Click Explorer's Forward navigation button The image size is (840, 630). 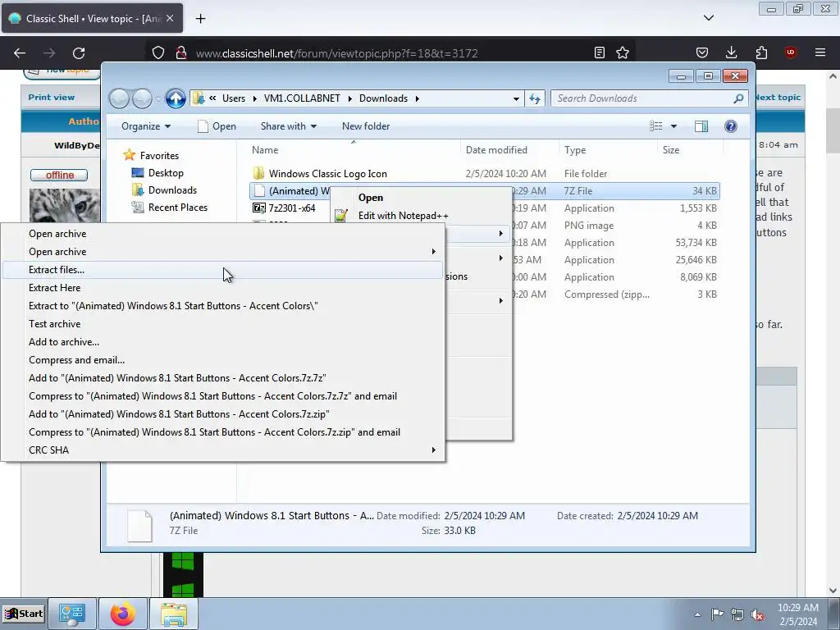[x=142, y=98]
